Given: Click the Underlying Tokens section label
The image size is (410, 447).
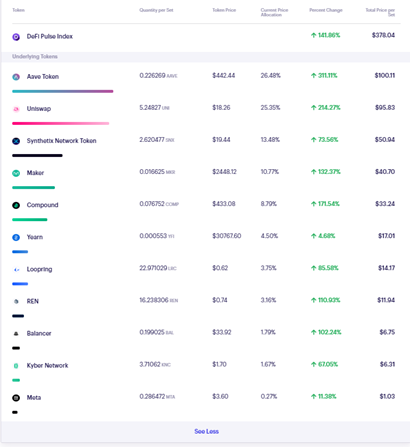Looking at the screenshot, I should (35, 56).
